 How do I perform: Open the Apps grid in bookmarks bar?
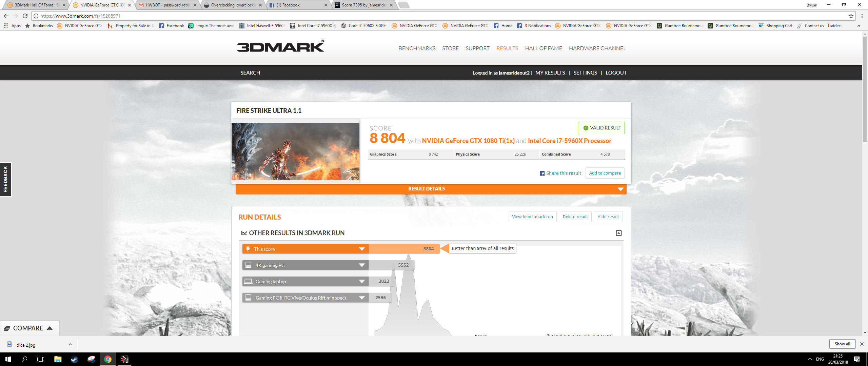12,26
